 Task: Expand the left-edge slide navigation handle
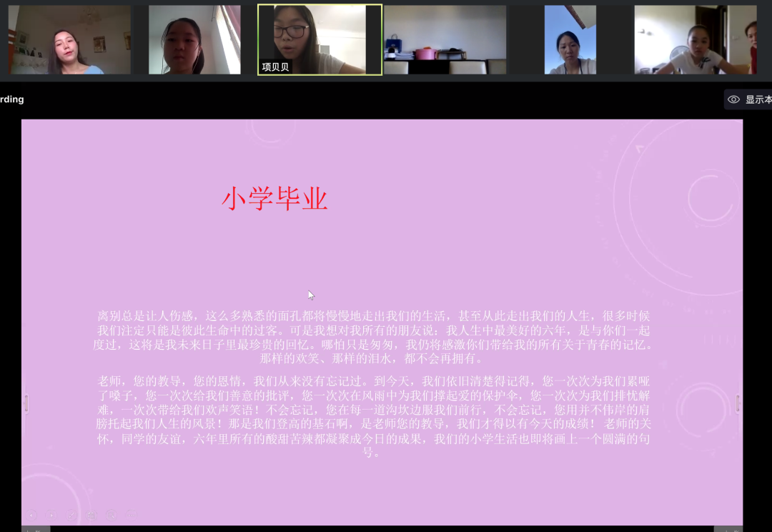tap(26, 402)
